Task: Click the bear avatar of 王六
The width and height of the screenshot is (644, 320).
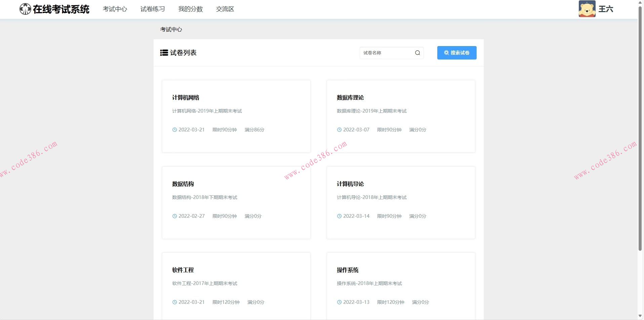Action: pyautogui.click(x=587, y=9)
